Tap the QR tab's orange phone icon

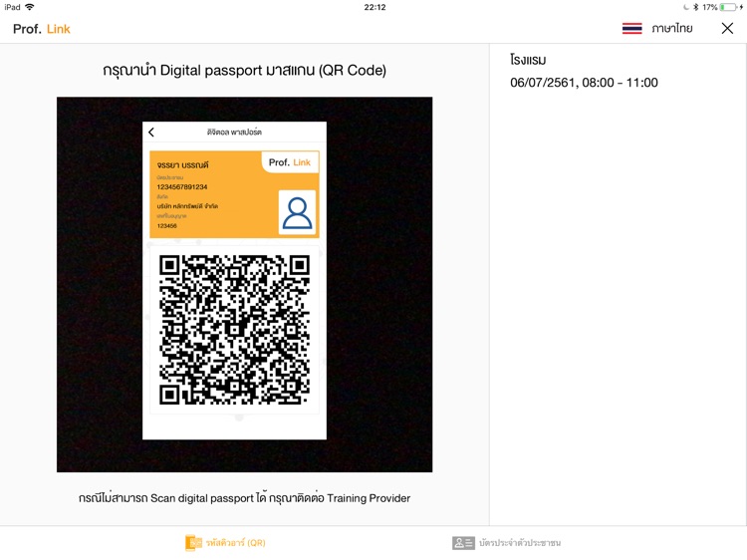pyautogui.click(x=193, y=542)
